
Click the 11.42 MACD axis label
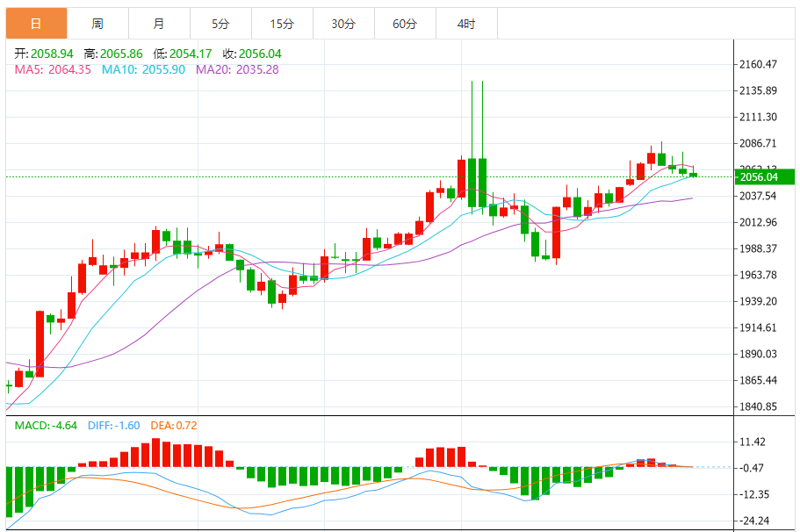point(753,442)
